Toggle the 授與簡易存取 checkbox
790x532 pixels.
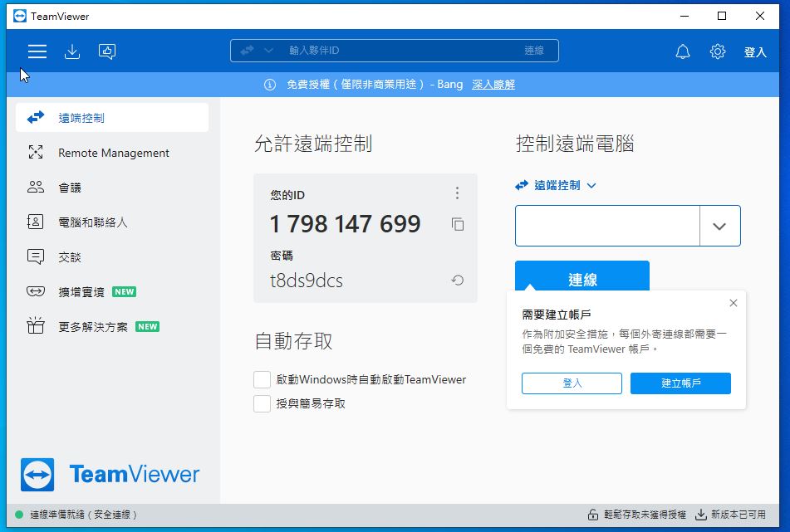[x=263, y=403]
